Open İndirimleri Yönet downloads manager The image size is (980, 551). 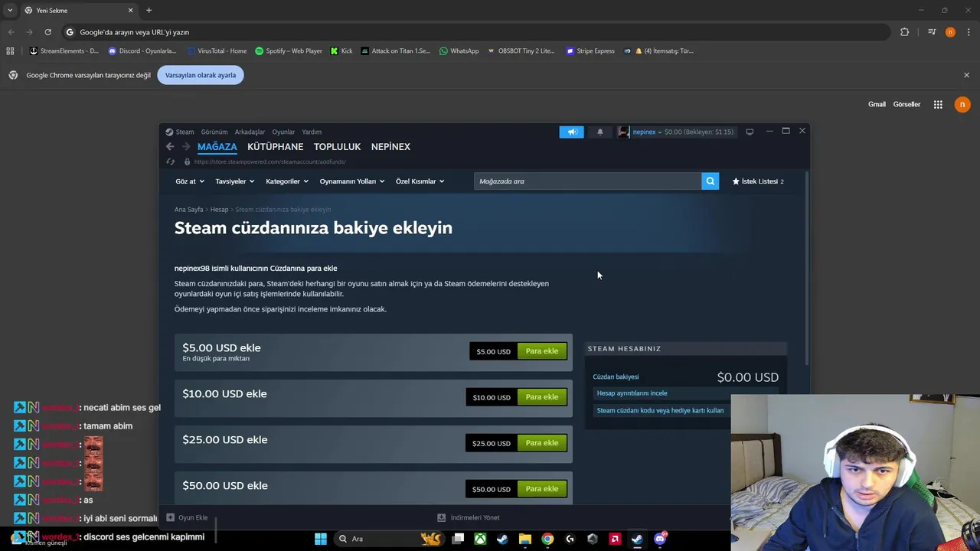click(x=468, y=517)
